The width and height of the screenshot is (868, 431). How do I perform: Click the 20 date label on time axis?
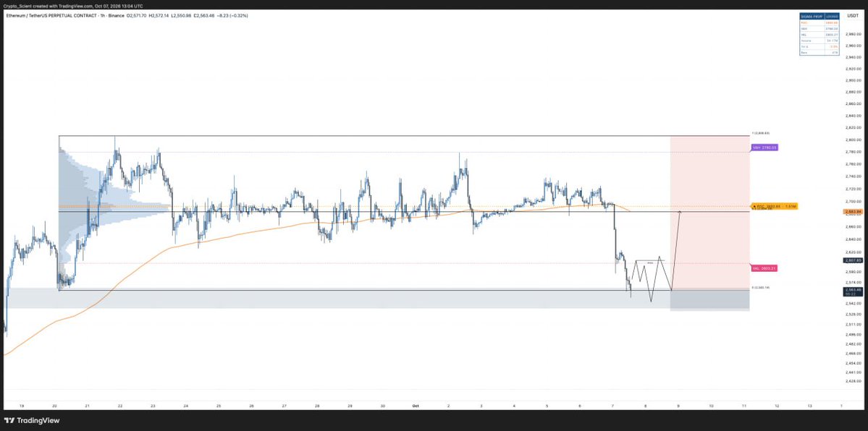[55, 406]
